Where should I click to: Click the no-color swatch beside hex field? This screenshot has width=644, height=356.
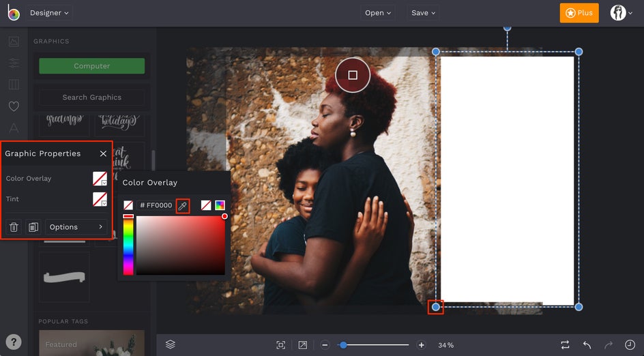point(128,205)
